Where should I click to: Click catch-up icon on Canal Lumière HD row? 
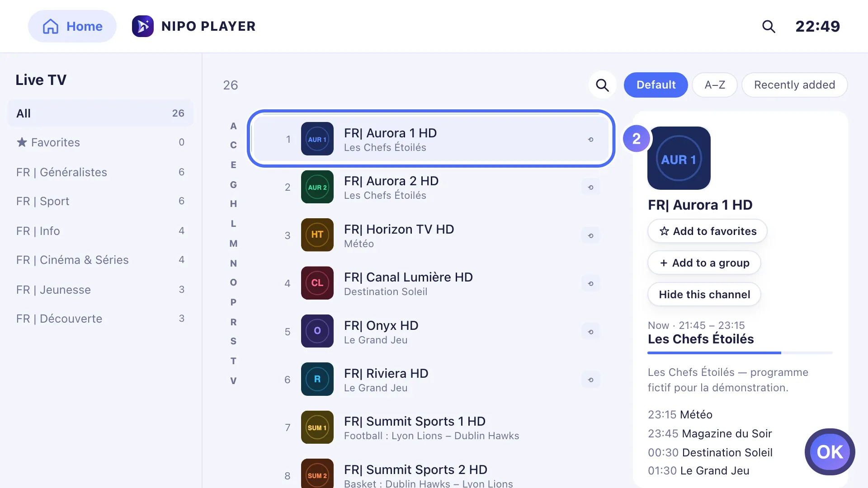click(x=590, y=284)
